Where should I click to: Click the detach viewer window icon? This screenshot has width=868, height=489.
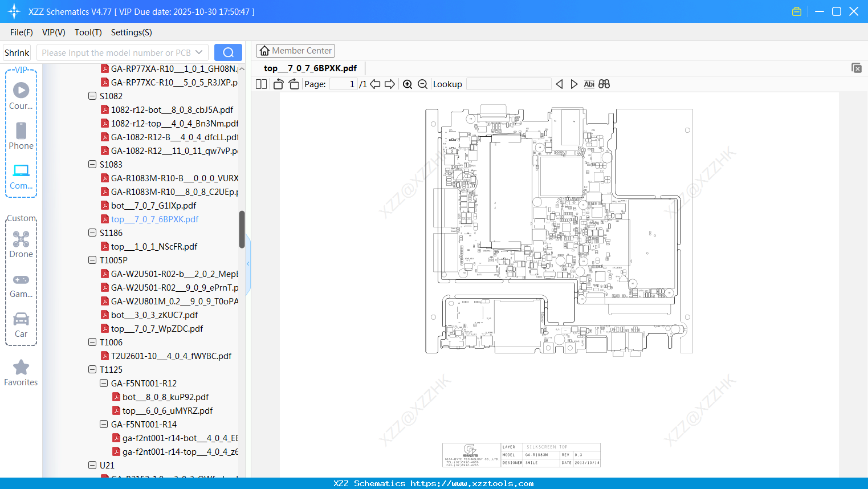click(857, 68)
